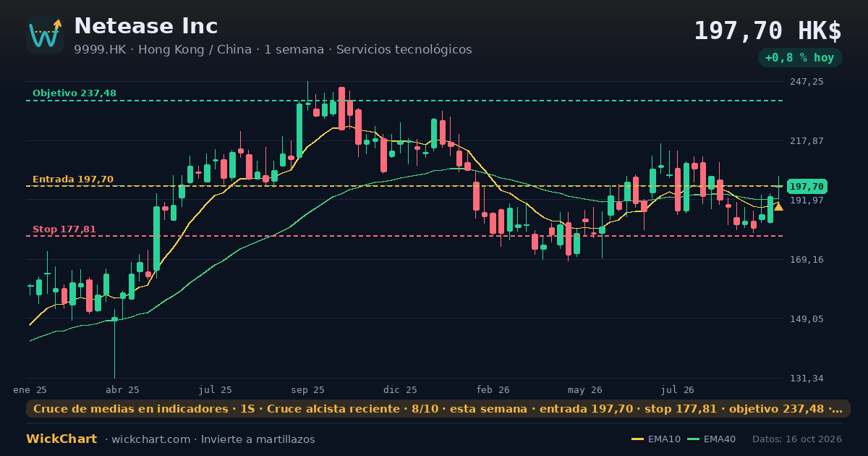The image size is (868, 456).
Task: Click the 247,25 axis value
Action: [807, 82]
